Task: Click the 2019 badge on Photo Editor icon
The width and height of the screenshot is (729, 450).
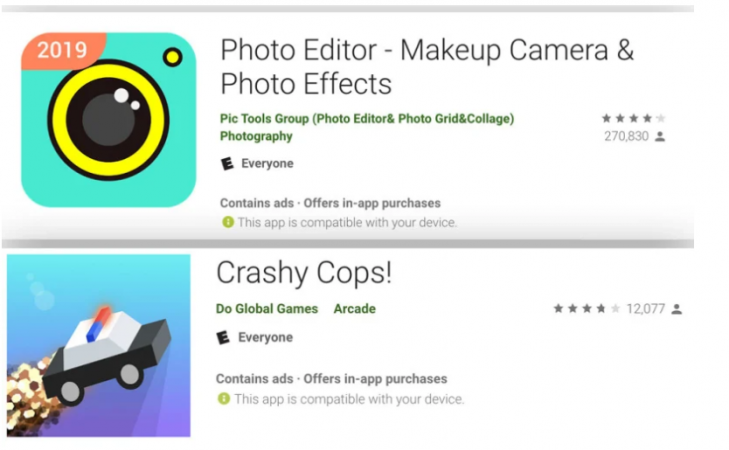Action: [x=62, y=50]
